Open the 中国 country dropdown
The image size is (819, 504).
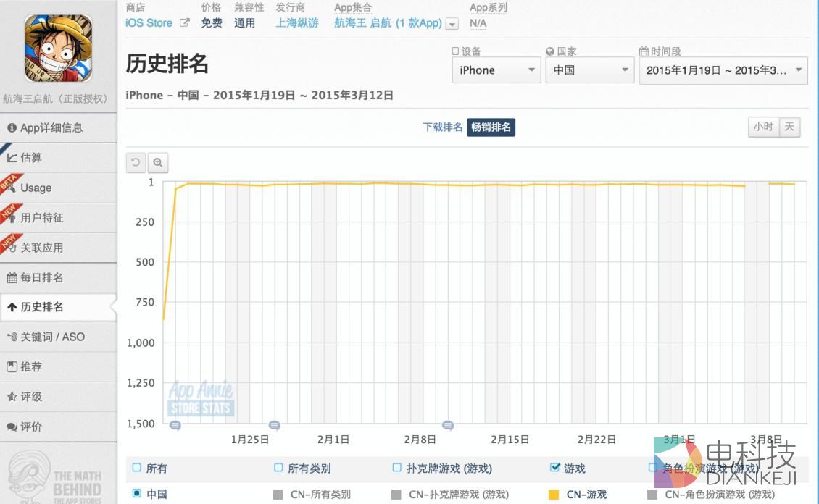coord(589,70)
